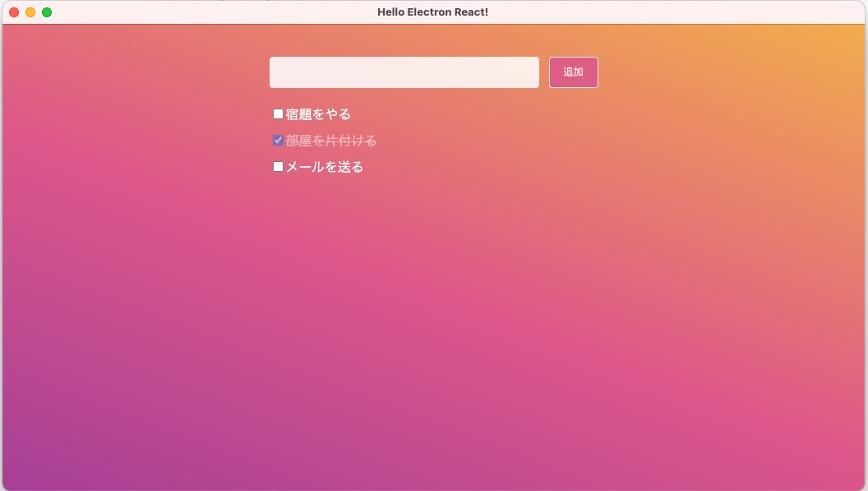868x491 pixels.
Task: Click the green zoom button
Action: 47,12
